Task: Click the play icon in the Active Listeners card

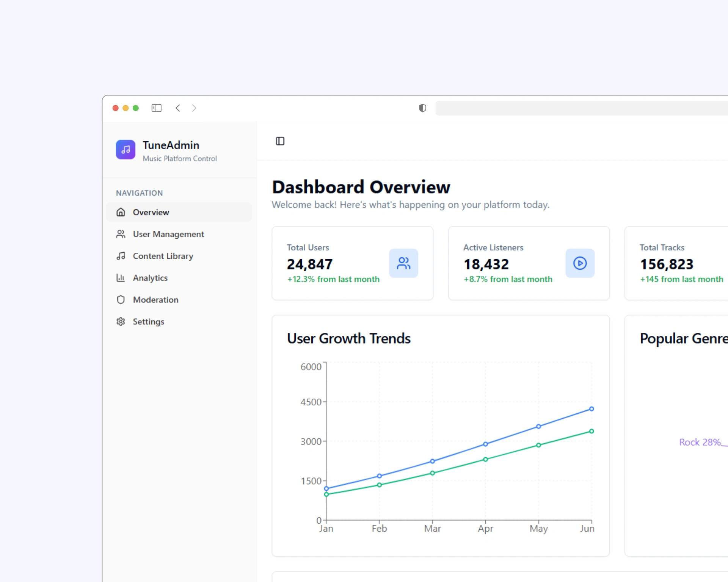Action: 580,263
